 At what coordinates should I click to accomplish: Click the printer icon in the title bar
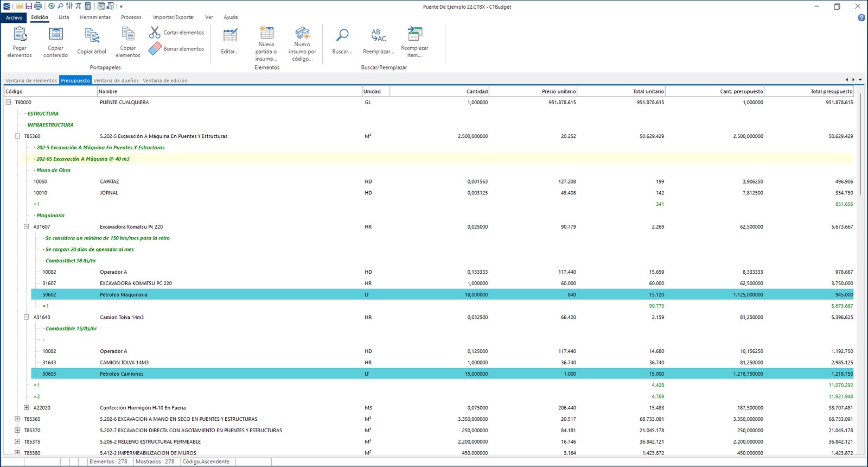coord(38,6)
